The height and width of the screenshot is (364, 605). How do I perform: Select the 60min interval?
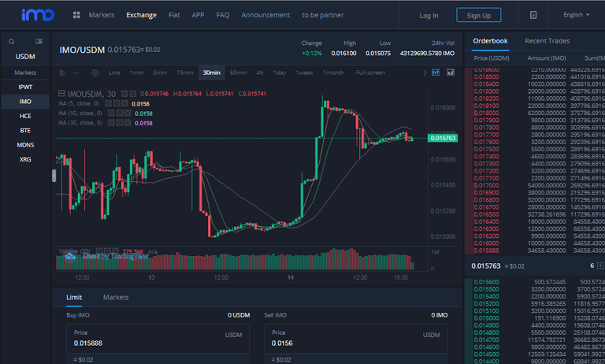tap(238, 72)
